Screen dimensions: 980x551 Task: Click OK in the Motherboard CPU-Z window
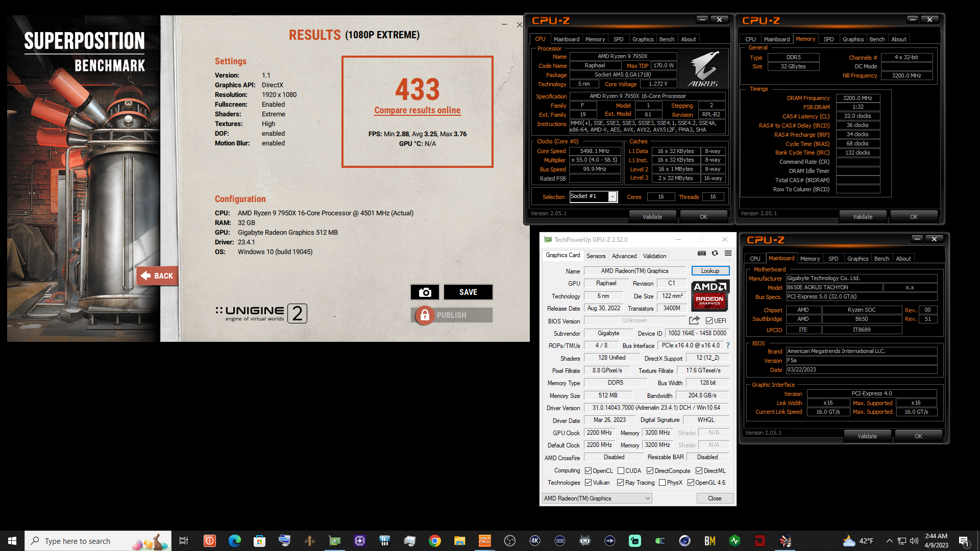point(918,436)
